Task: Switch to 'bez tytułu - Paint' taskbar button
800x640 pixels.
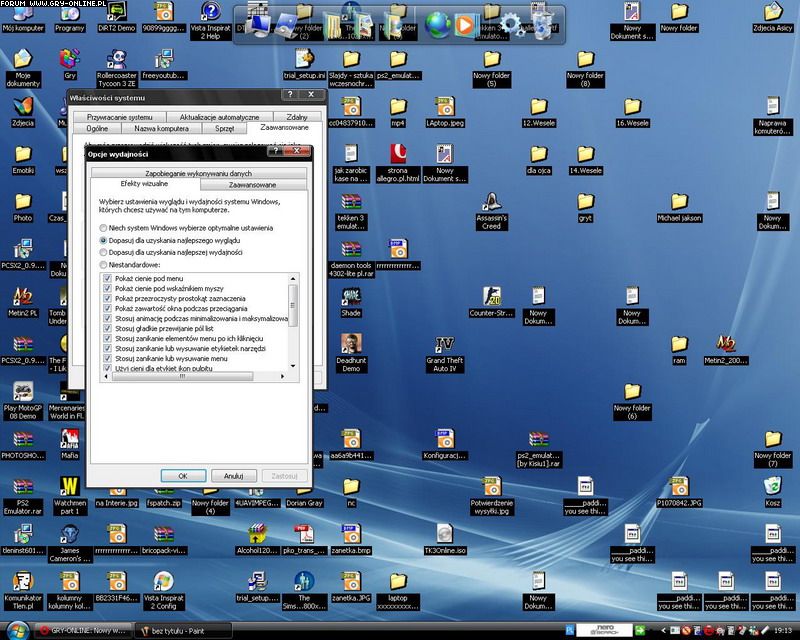Action: [x=183, y=631]
